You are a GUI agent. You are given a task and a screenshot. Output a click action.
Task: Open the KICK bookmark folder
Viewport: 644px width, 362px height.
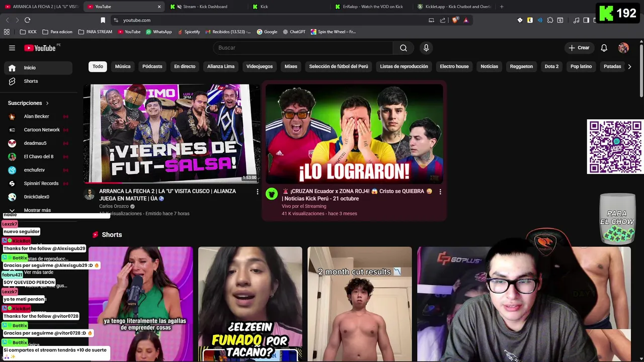(x=28, y=32)
